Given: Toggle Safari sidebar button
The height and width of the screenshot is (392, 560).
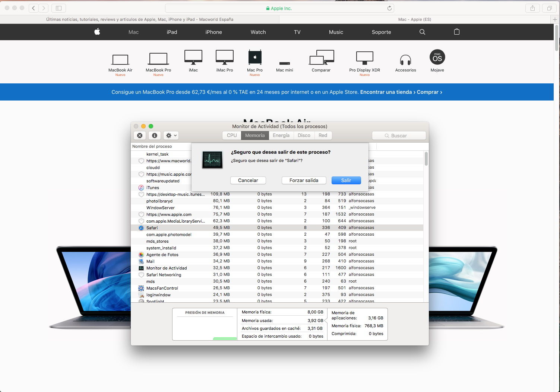Looking at the screenshot, I should point(58,8).
